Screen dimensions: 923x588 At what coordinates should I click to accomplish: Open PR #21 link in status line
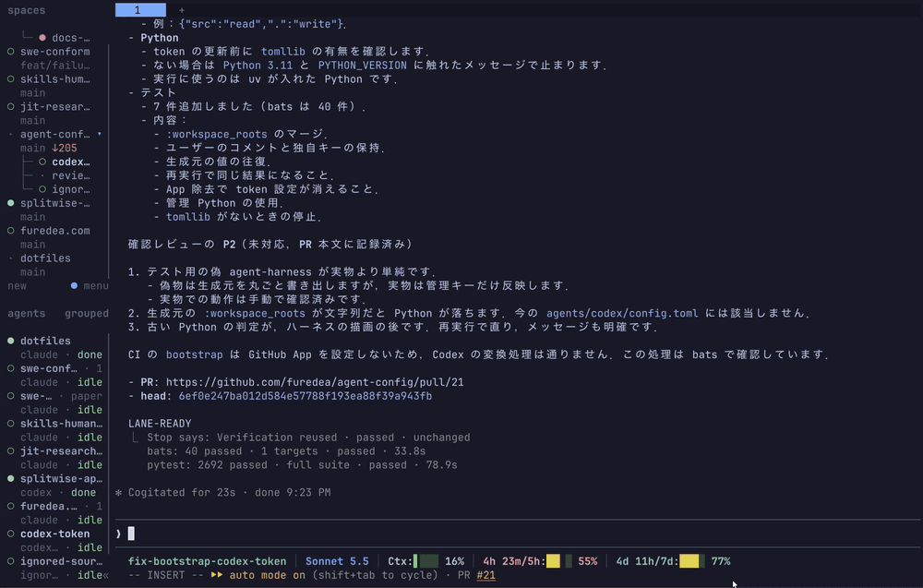pos(485,575)
